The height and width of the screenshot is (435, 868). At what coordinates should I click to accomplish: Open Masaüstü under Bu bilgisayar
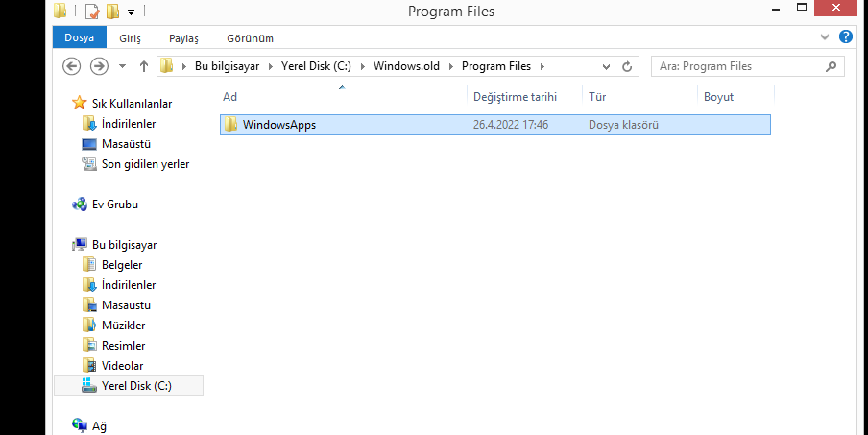(126, 305)
